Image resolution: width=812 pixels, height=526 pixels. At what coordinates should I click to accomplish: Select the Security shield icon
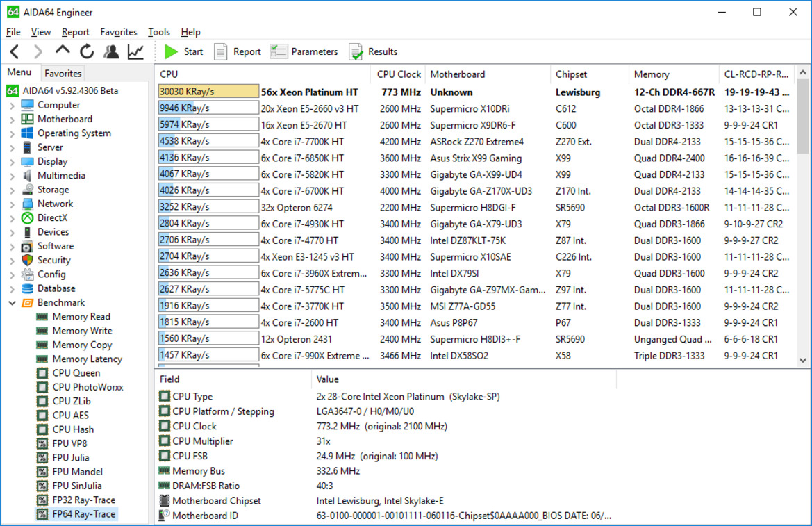point(28,260)
